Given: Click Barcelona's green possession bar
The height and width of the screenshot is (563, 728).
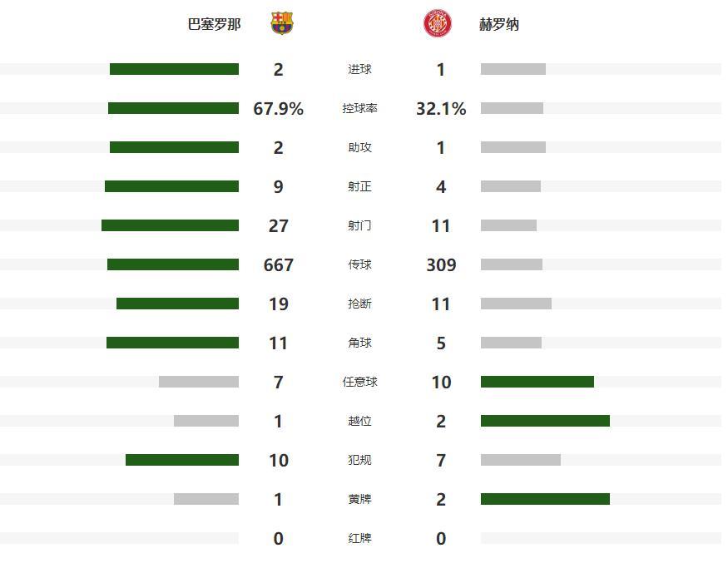Looking at the screenshot, I should coord(173,108).
